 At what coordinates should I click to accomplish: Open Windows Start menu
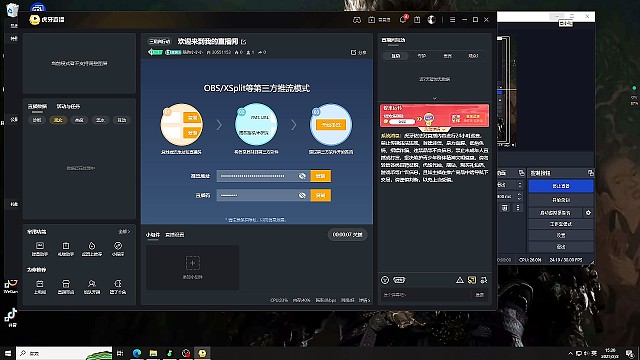(x=8, y=353)
